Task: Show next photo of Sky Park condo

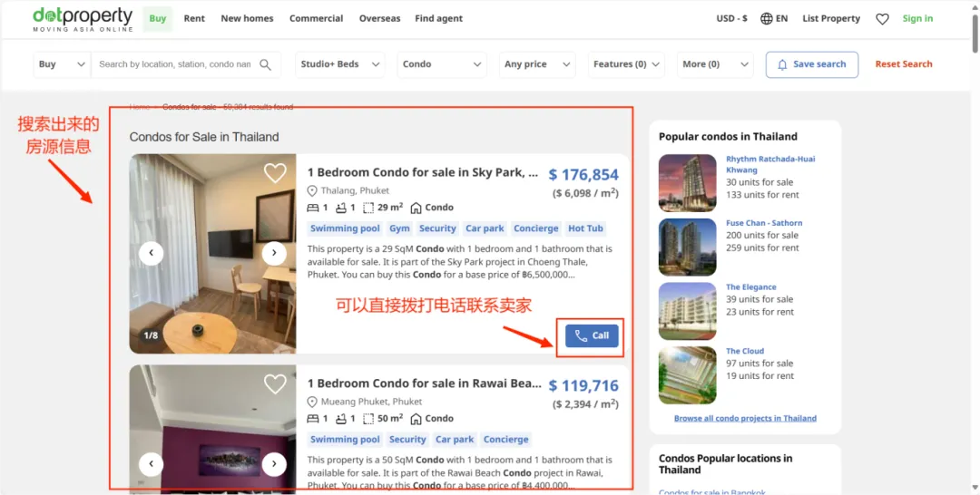Action: (274, 253)
